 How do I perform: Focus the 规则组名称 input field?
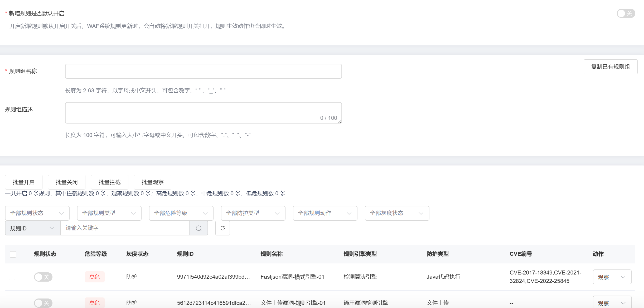coord(203,71)
